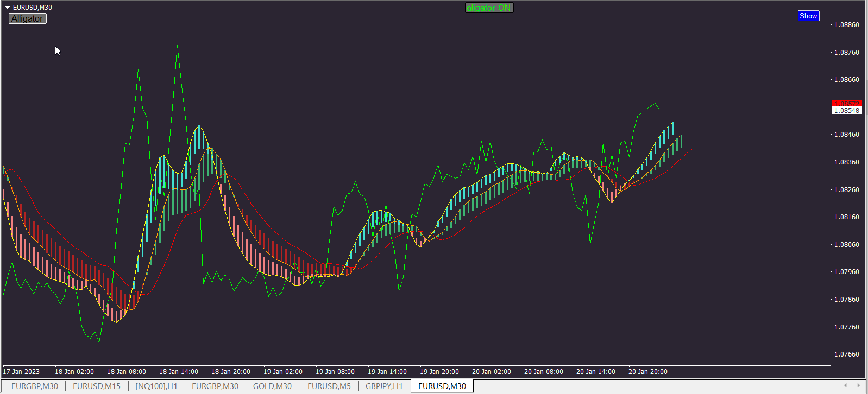Click the 1.07860 price scale value
The width and height of the screenshot is (868, 394).
click(847, 300)
